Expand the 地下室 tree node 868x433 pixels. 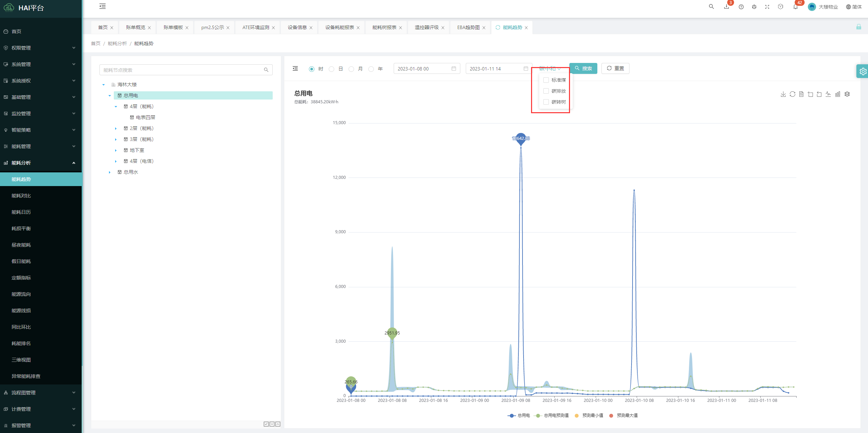tap(116, 150)
